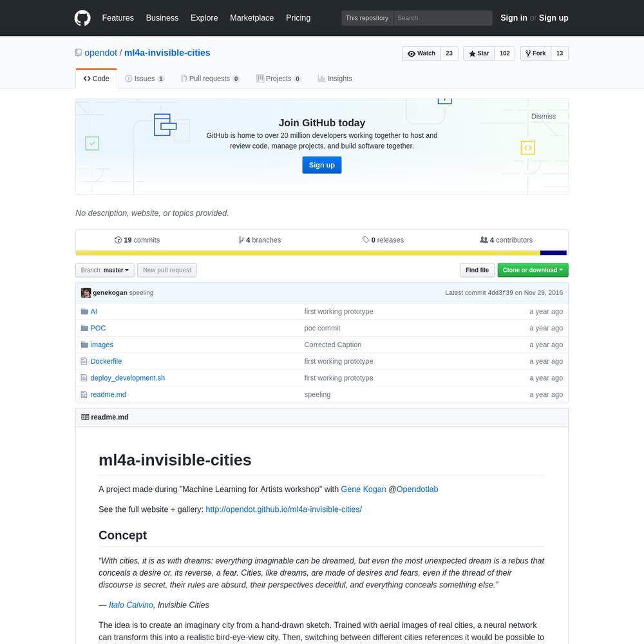Click the AI folder icon

point(84,312)
